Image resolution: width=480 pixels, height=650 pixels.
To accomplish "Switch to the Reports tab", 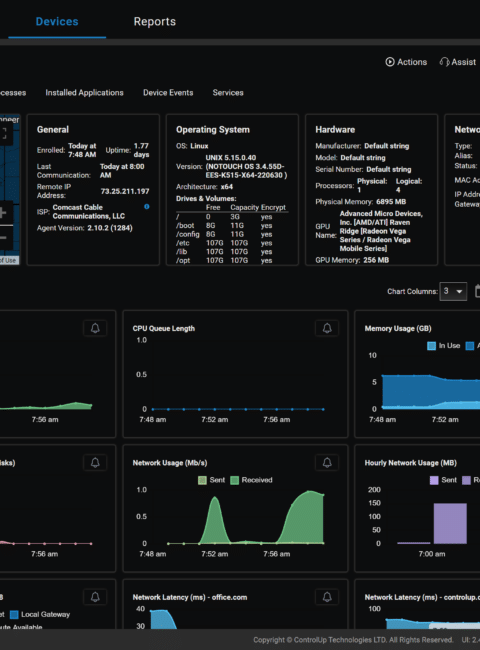I will click(155, 22).
